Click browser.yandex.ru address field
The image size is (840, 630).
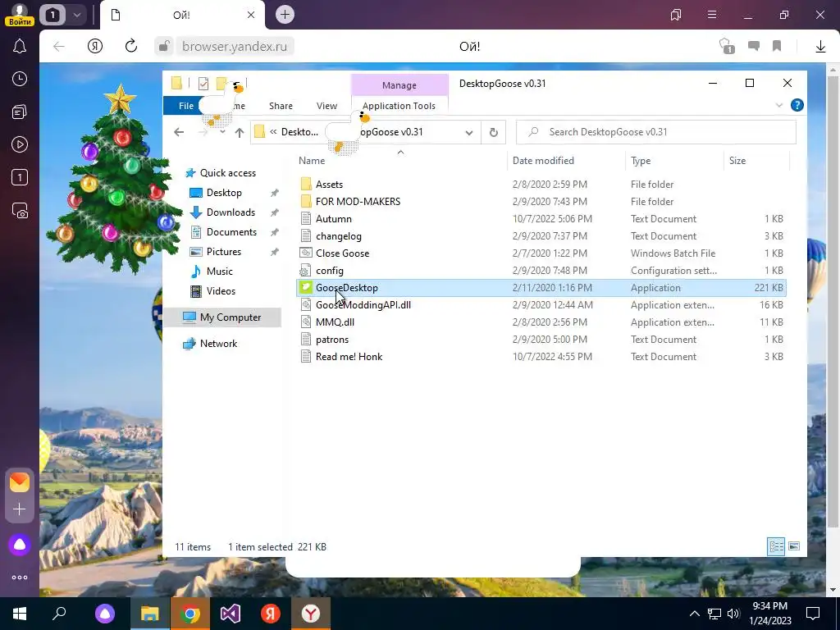coord(235,47)
